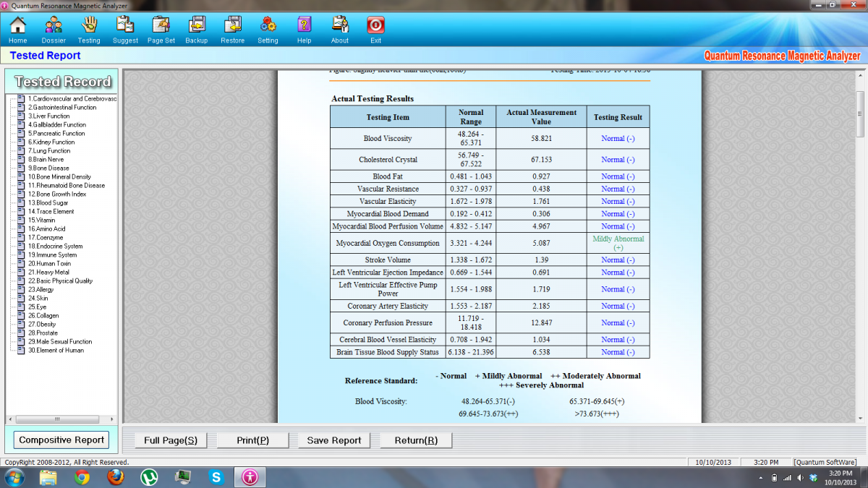Image resolution: width=868 pixels, height=488 pixels.
Task: Click Normal (-) in the Stroke Volume row
Action: pos(618,260)
